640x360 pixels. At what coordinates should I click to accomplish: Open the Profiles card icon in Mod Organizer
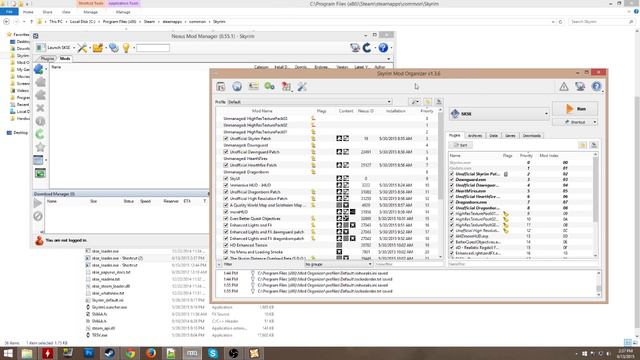(x=253, y=86)
